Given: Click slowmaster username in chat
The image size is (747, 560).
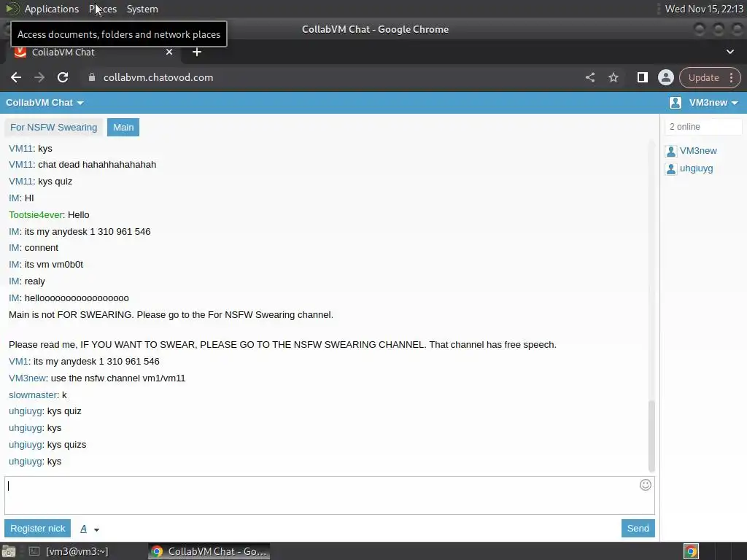Looking at the screenshot, I should click(33, 395).
